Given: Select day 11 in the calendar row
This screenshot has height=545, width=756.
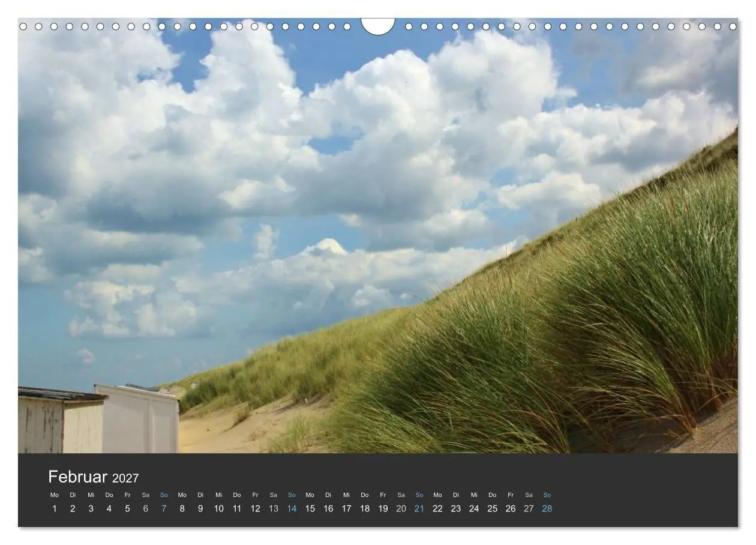Looking at the screenshot, I should pos(237,508).
